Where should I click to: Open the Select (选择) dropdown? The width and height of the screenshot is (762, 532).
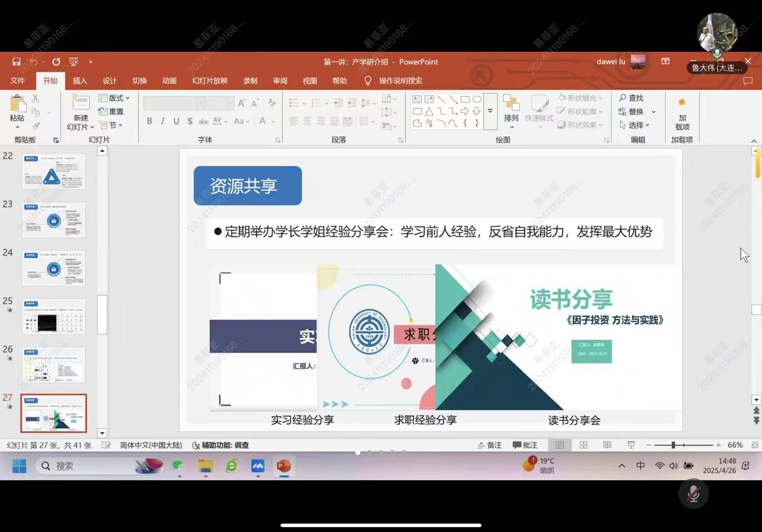tap(635, 125)
